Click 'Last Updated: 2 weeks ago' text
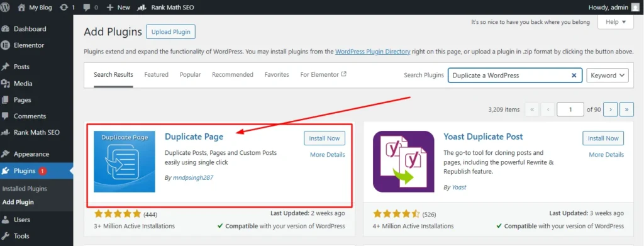The height and width of the screenshot is (246, 644). 308,213
